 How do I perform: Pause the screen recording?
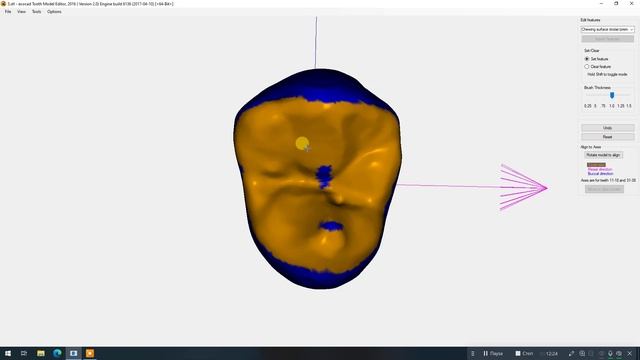493,353
